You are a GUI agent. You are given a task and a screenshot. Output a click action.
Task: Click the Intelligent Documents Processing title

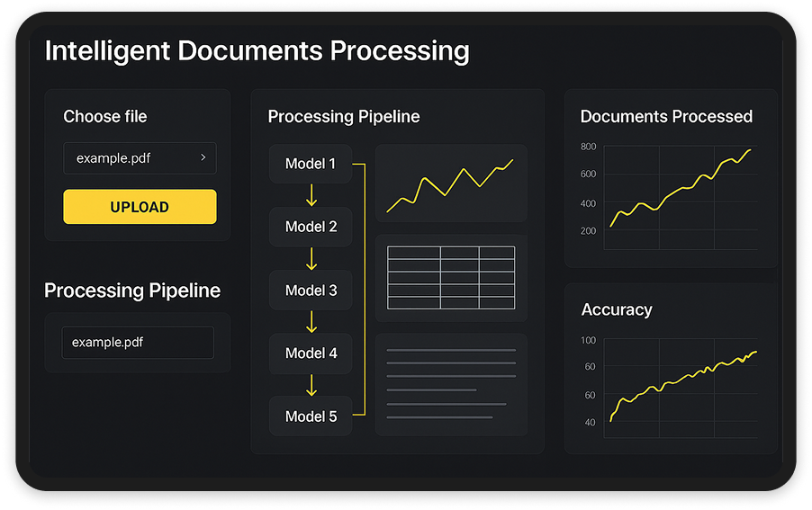tap(257, 51)
